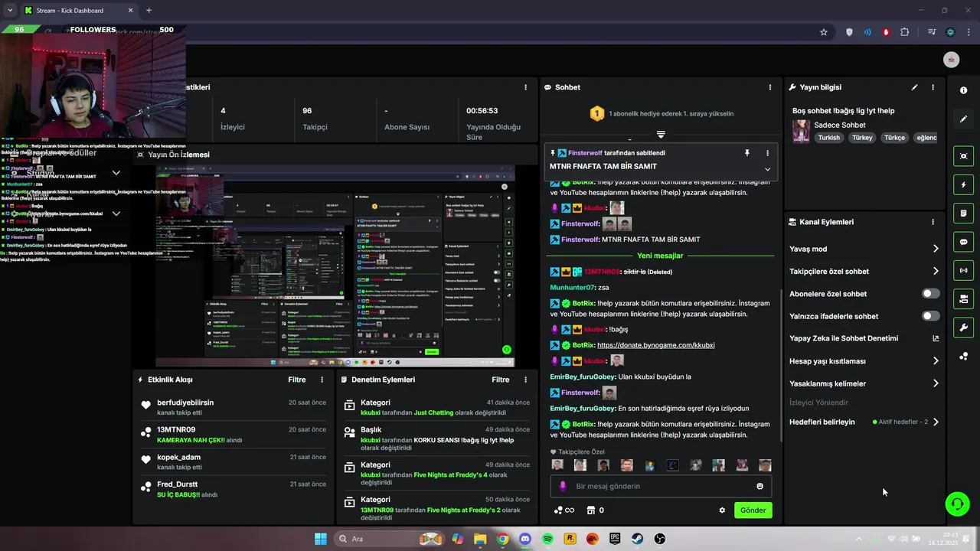Enable Yalnızca ifadelerle sohbet toggle
Viewport: 980px width, 551px height.
931,316
